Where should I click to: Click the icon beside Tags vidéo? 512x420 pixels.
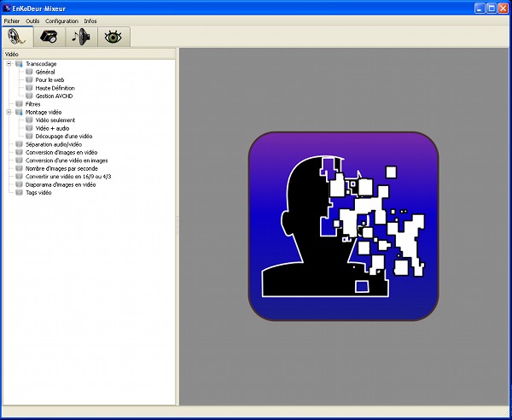20,192
